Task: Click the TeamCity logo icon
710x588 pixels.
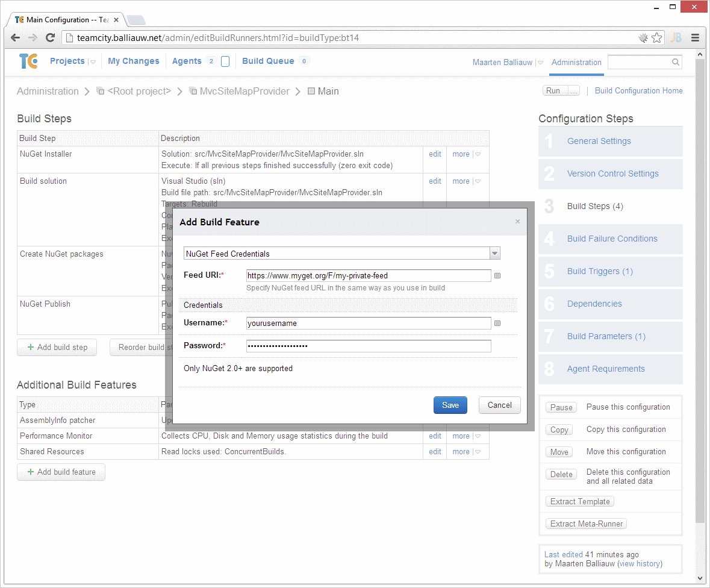Action: tap(28, 61)
